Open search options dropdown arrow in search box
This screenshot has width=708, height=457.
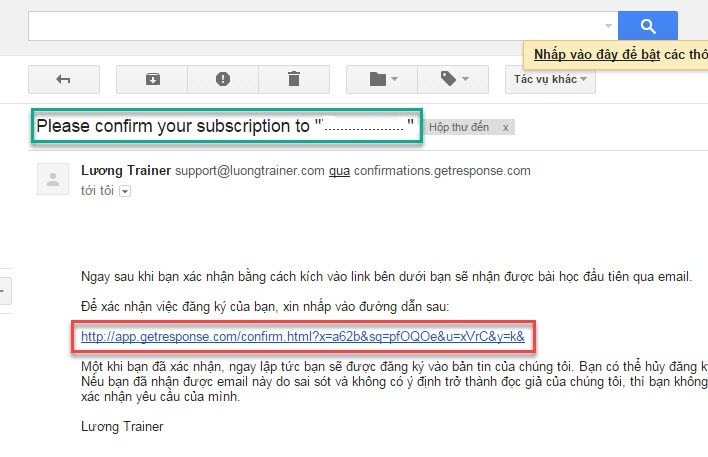pyautogui.click(x=608, y=26)
